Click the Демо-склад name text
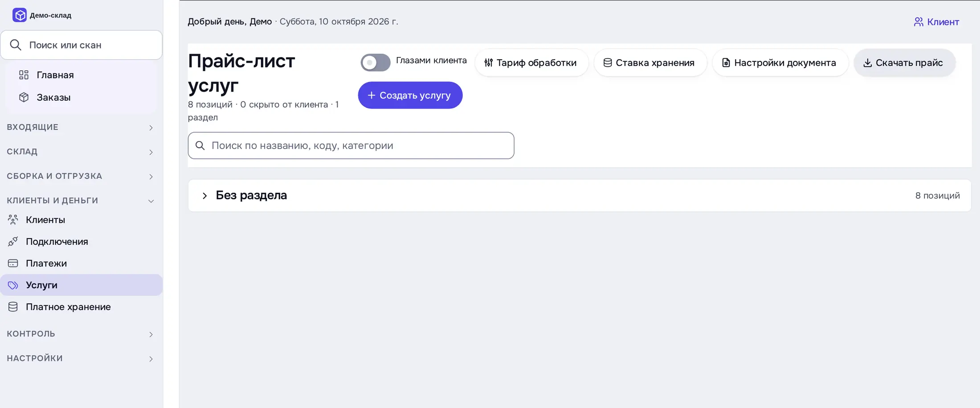The image size is (980, 408). click(x=50, y=15)
